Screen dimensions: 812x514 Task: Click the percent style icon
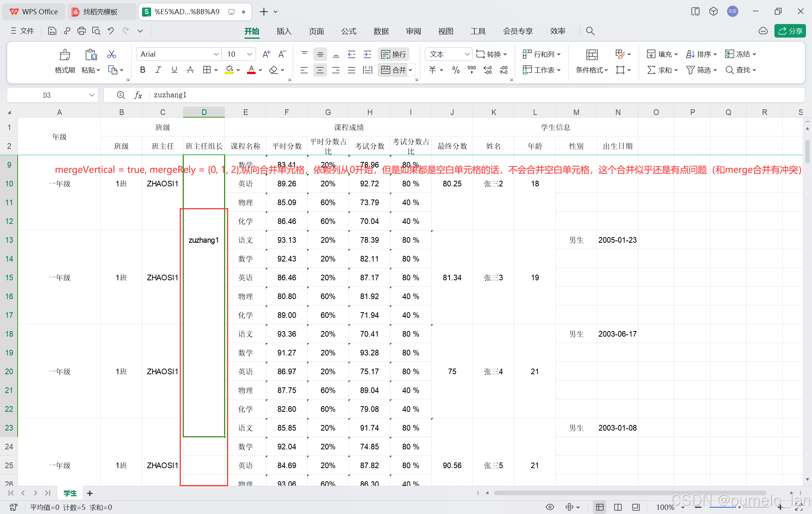coord(456,70)
